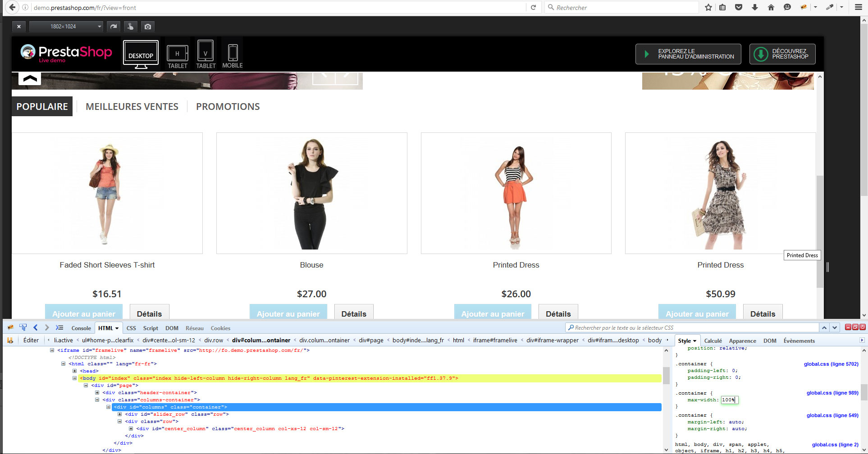This screenshot has width=868, height=454.
Task: Expand the head node
Action: pos(74,371)
